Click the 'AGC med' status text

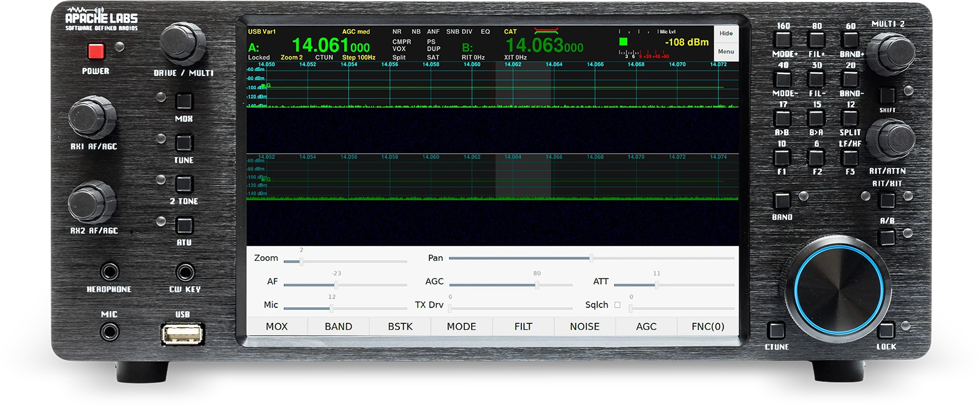coord(356,32)
